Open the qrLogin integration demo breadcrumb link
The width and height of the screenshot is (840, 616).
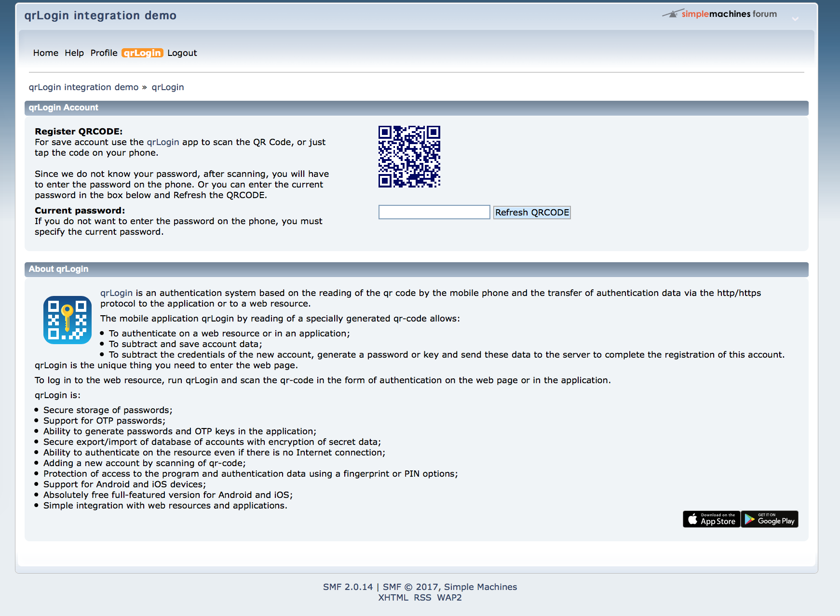click(83, 87)
